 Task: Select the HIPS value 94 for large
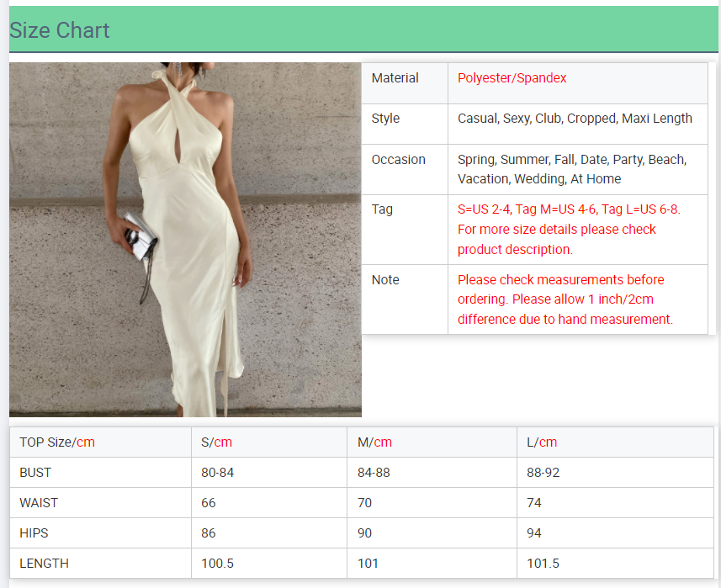pos(534,533)
